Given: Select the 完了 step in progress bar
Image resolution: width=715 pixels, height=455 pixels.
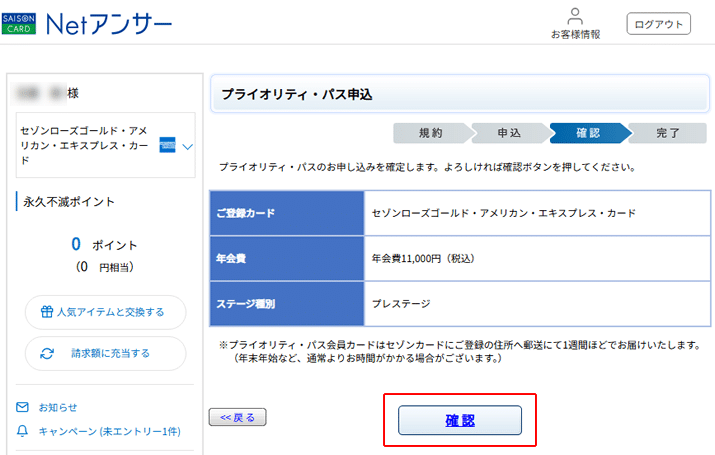Looking at the screenshot, I should click(668, 133).
